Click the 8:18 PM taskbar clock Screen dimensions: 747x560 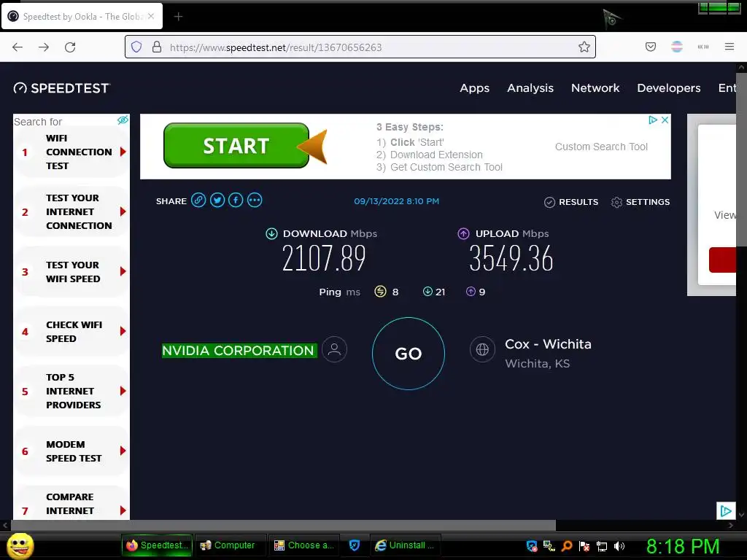(683, 546)
